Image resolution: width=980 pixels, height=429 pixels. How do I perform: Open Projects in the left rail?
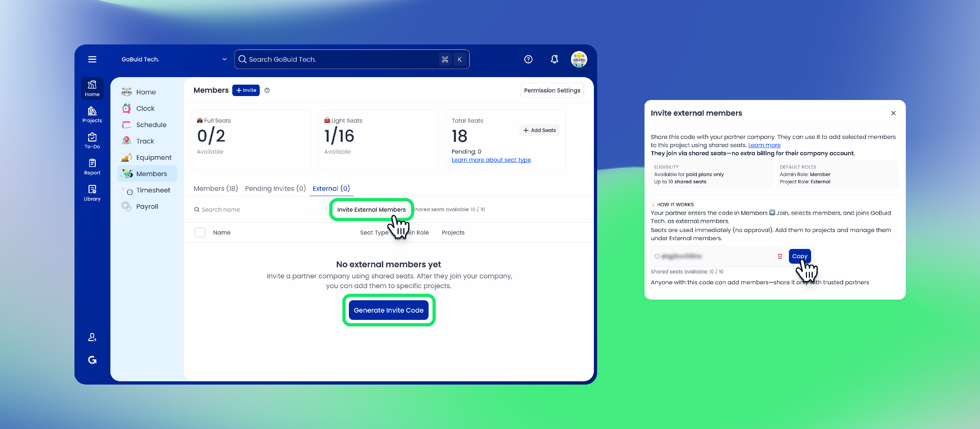(92, 114)
